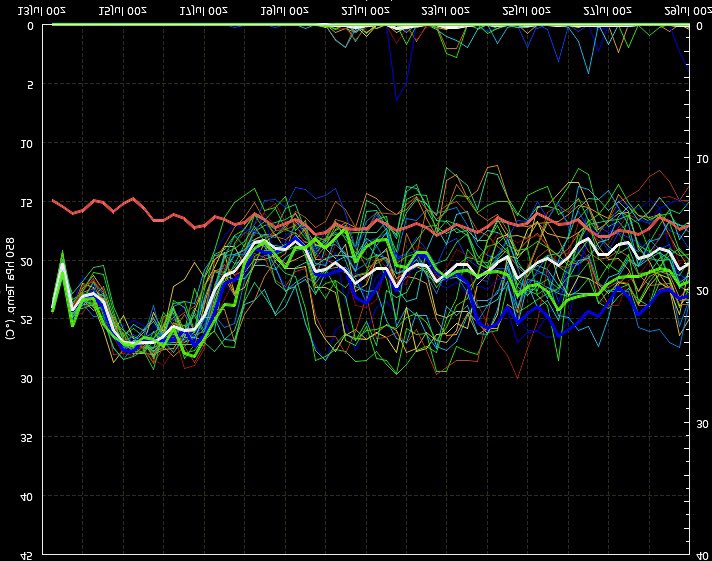The image size is (712, 561).
Task: Click the flipped date label 23Jul 00z
Action: 445,11
